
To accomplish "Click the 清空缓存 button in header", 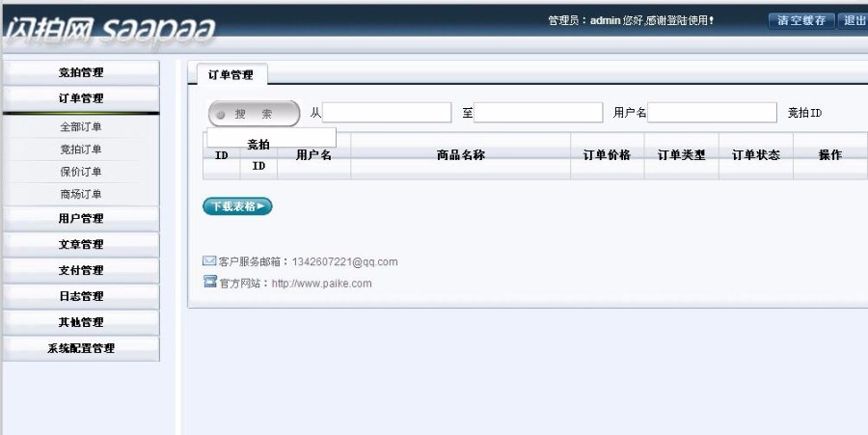I will [801, 20].
